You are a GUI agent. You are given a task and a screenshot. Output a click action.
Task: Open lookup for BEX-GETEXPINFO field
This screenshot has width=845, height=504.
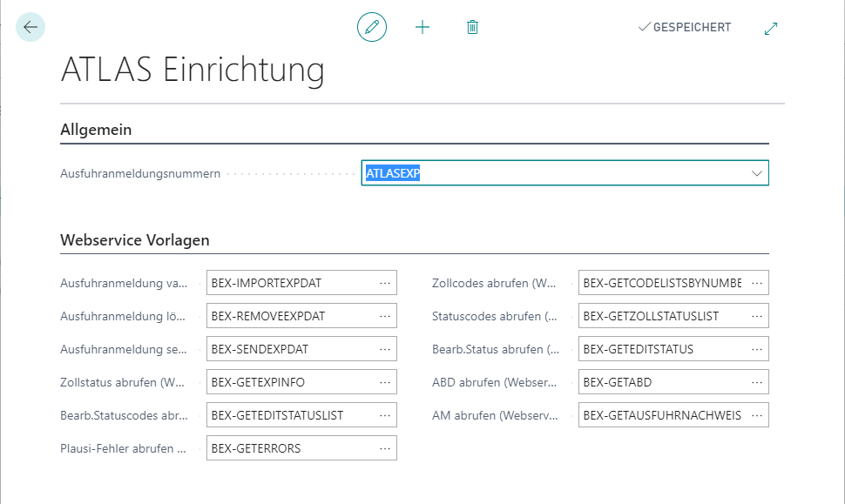tap(385, 382)
